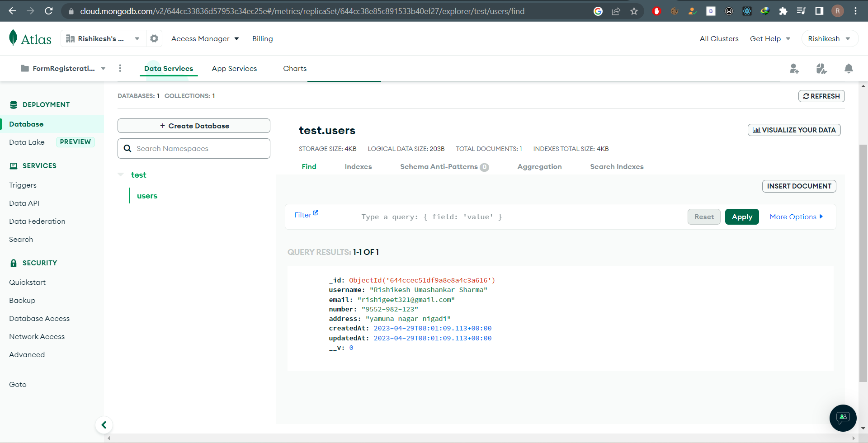Click VISUALIZE YOUR DATA button
Image resolution: width=868 pixels, height=443 pixels.
(794, 130)
